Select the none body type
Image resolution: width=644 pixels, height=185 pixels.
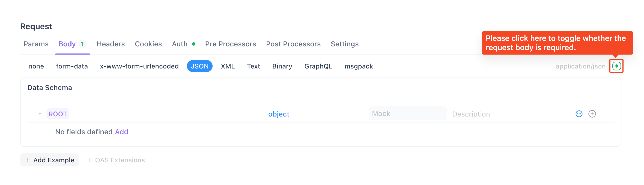click(36, 66)
